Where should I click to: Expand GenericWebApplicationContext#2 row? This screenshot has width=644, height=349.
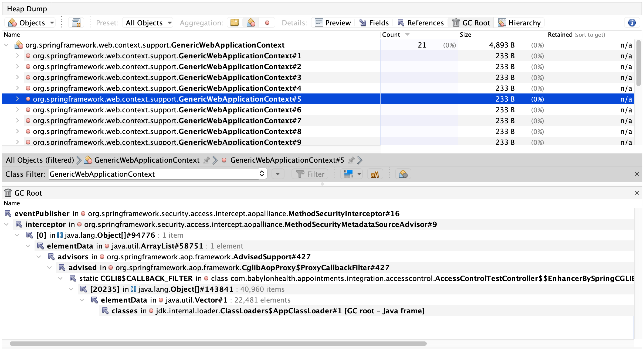click(x=17, y=66)
